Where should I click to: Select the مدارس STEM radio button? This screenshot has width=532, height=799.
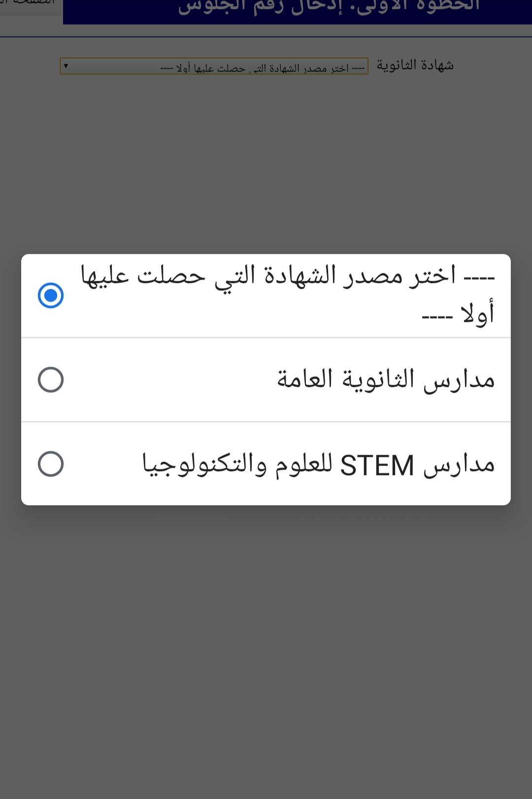pyautogui.click(x=51, y=464)
